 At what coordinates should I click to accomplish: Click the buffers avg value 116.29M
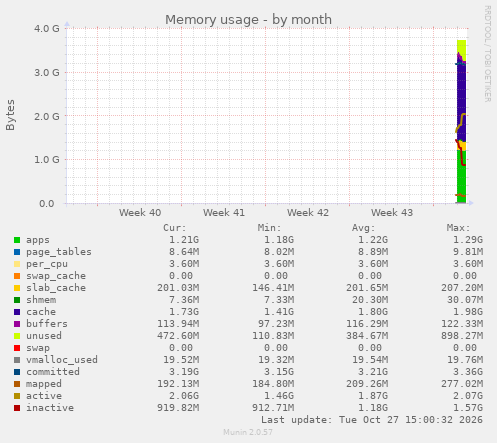click(x=367, y=324)
